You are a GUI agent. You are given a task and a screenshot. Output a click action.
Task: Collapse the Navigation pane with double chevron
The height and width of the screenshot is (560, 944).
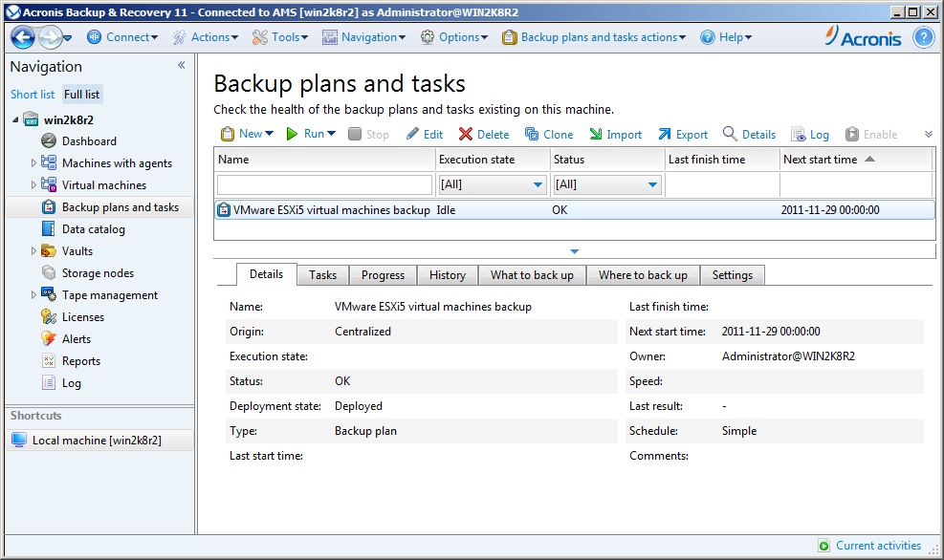pos(181,65)
